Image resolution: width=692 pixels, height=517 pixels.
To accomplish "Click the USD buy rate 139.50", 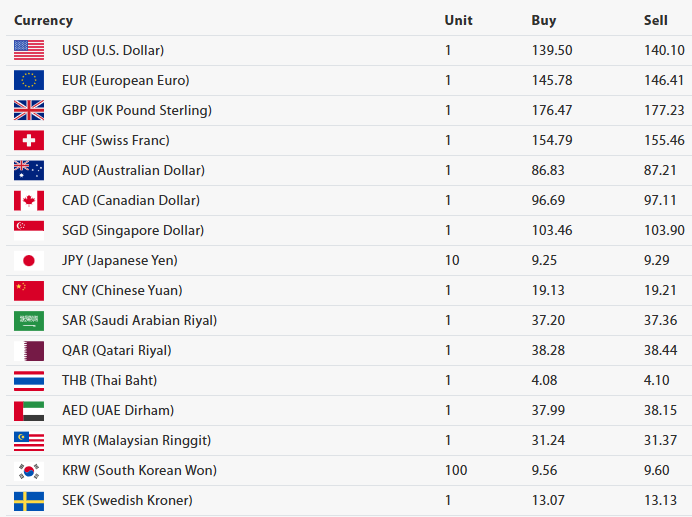I will click(552, 50).
